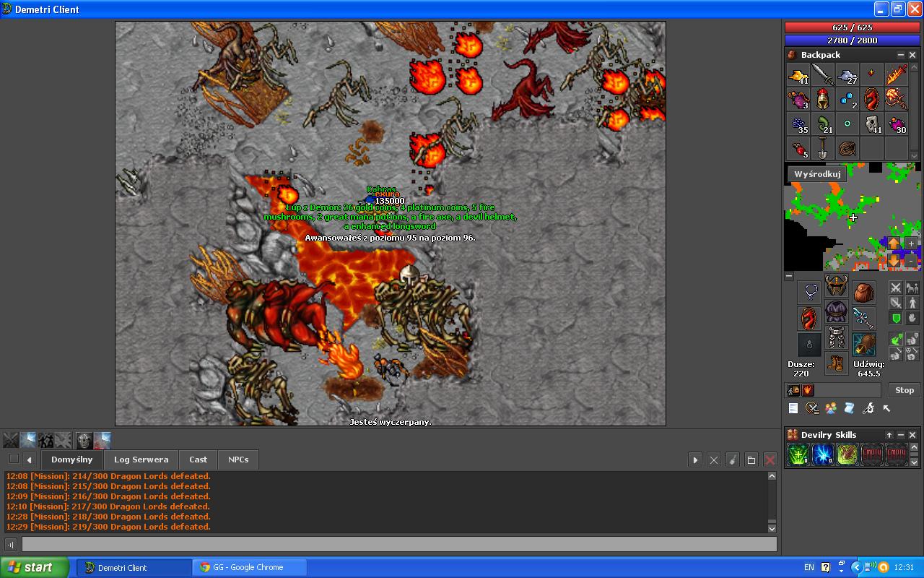
Task: Click the dragon shield in Backpack
Action: tap(871, 99)
